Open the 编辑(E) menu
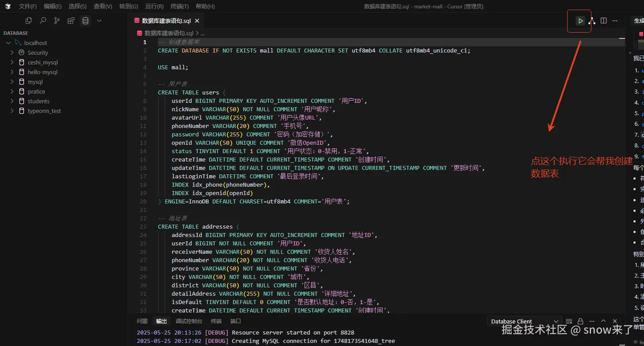This screenshot has height=346, width=644. tap(53, 6)
